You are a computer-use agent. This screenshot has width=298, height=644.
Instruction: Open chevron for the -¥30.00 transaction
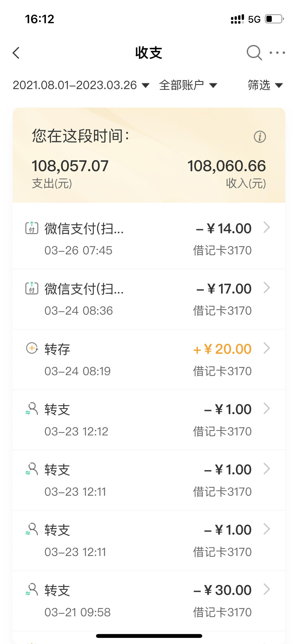[x=267, y=589]
